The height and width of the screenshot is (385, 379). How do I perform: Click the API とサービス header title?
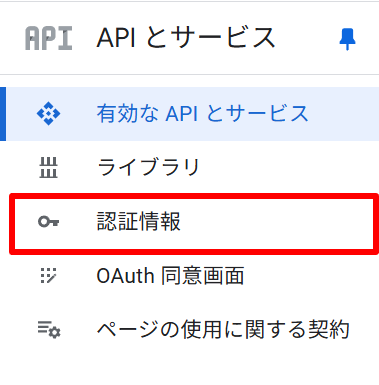pos(186,38)
